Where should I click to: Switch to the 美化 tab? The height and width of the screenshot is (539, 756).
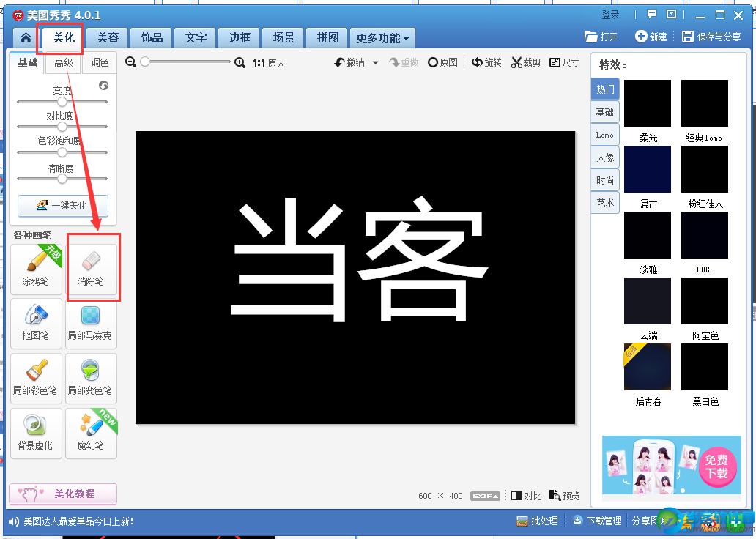click(64, 37)
